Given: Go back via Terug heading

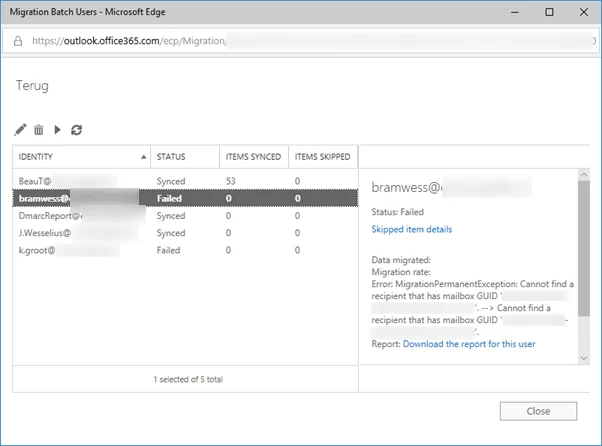Looking at the screenshot, I should coord(32,86).
